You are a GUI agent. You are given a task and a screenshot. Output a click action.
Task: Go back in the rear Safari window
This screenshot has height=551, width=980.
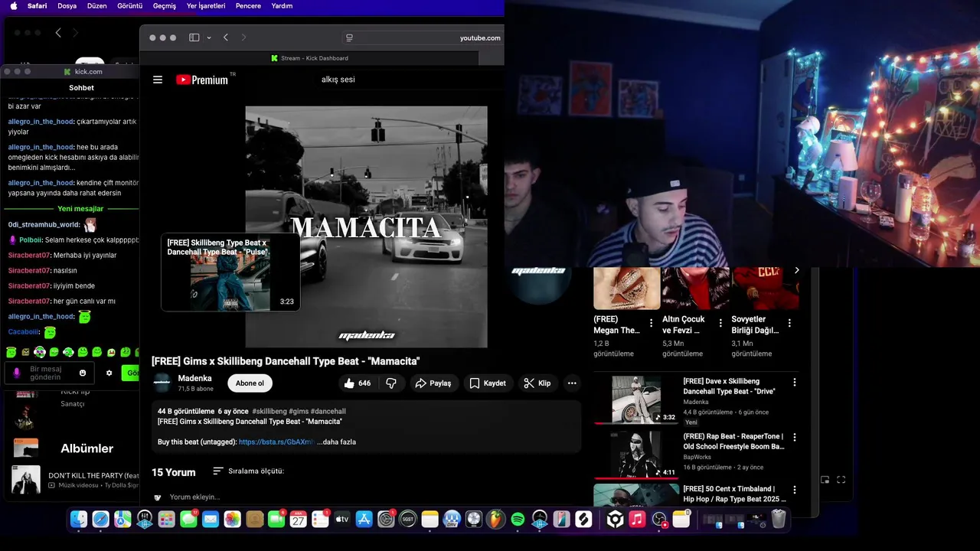(58, 32)
